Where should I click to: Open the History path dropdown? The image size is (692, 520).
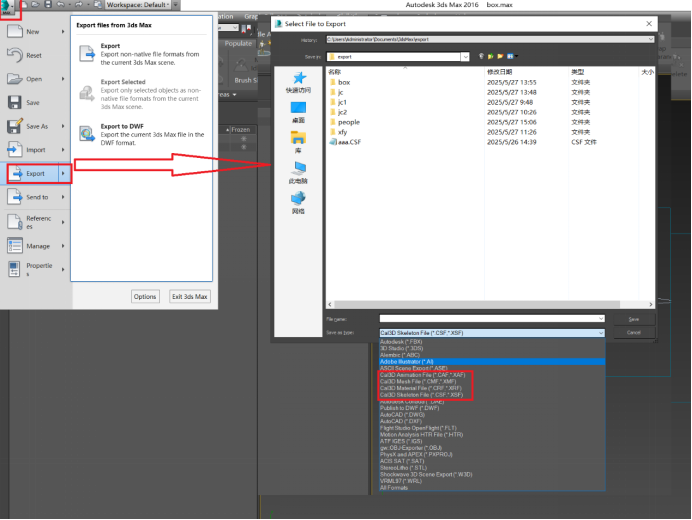tap(651, 39)
